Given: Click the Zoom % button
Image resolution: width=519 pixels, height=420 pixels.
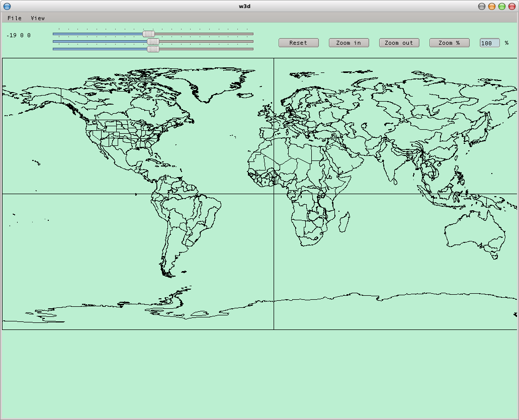Looking at the screenshot, I should coord(449,43).
